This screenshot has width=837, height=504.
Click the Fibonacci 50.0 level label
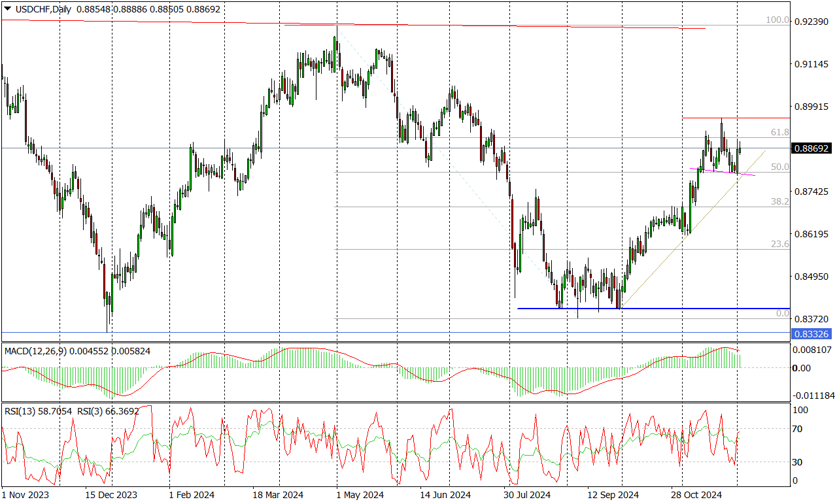780,167
